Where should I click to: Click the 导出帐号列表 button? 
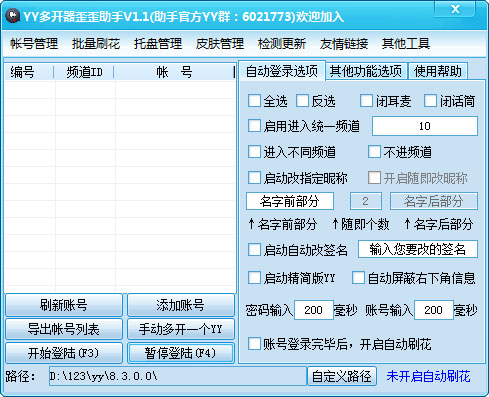pos(64,329)
